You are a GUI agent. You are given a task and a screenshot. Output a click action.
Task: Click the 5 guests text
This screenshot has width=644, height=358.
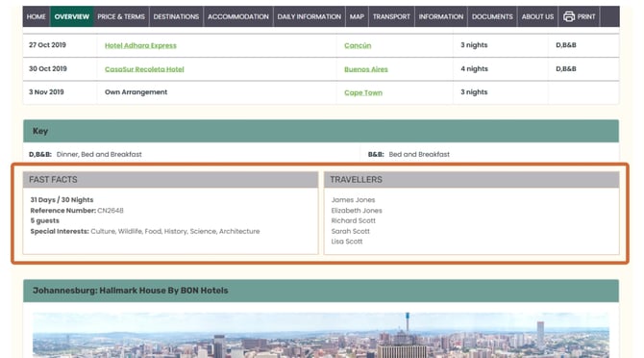click(x=44, y=220)
